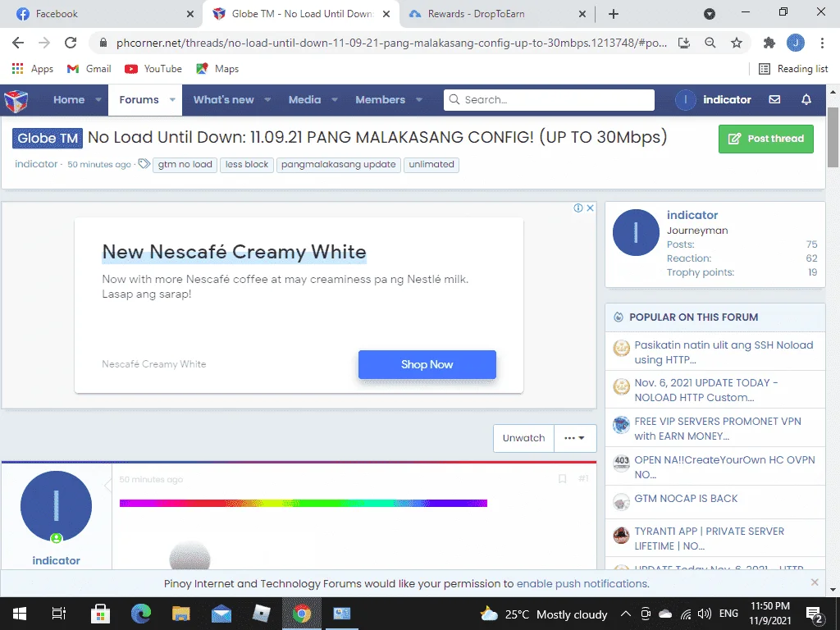This screenshot has width=840, height=630.
Task: Open the alerts bell icon
Action: coord(806,99)
